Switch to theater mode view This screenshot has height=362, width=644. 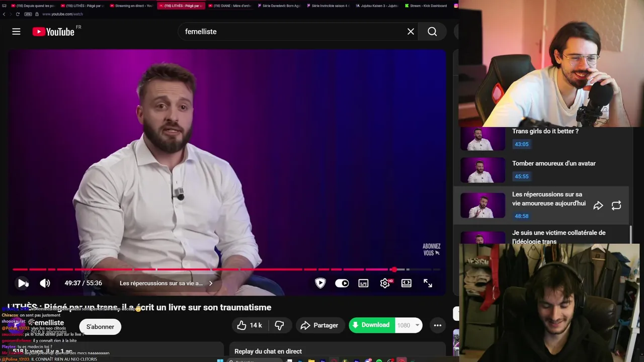tap(407, 283)
